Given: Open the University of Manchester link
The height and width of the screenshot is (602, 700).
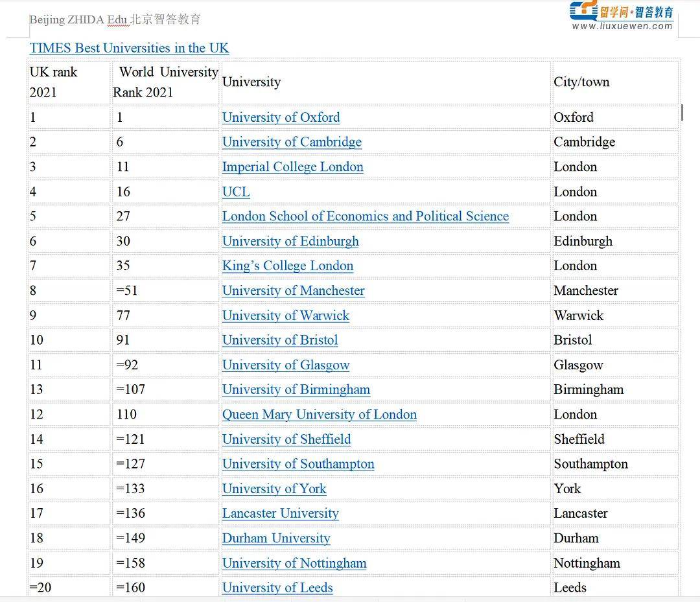Looking at the screenshot, I should [293, 290].
